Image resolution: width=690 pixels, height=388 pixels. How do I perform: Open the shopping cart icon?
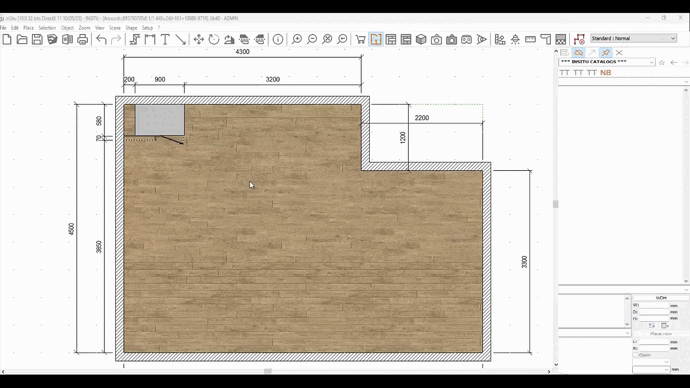[x=360, y=40]
